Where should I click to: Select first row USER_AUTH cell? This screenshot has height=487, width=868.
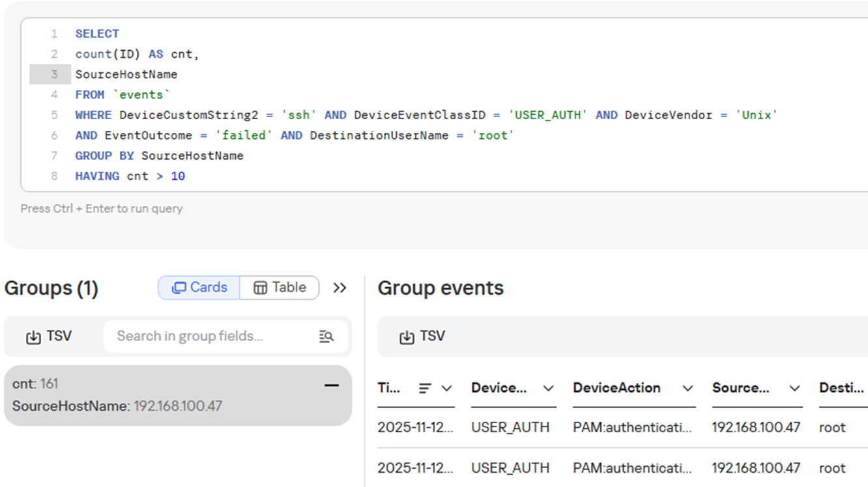510,428
